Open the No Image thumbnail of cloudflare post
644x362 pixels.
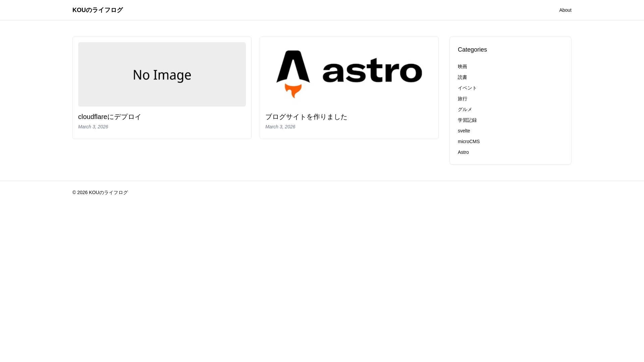click(162, 74)
